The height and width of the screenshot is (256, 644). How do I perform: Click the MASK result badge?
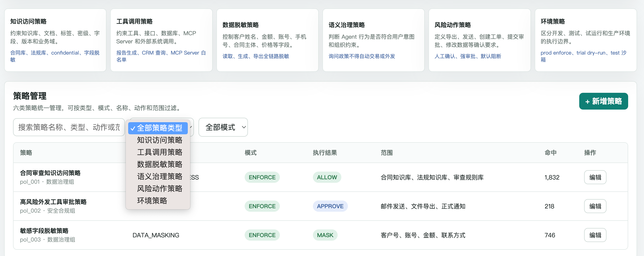click(x=325, y=235)
